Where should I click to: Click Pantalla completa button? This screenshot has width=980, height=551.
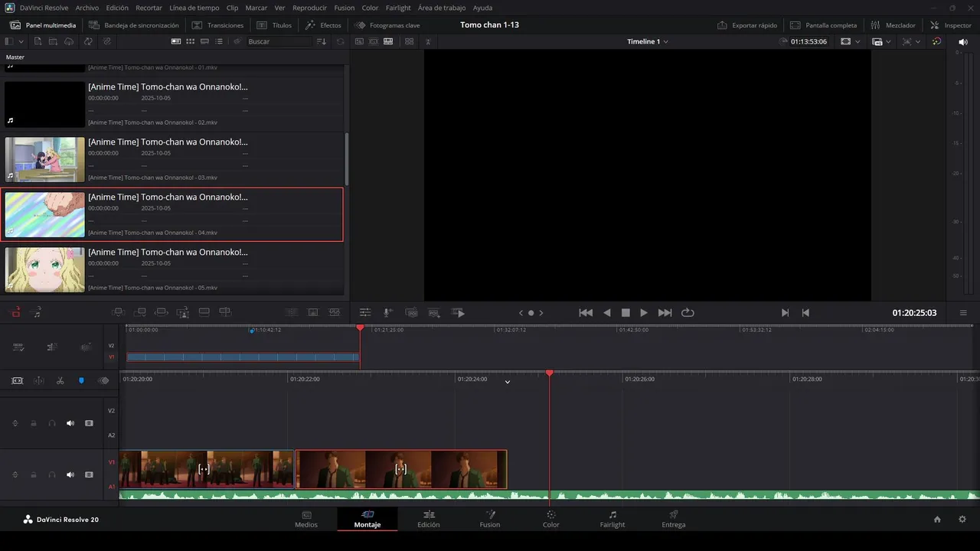(823, 25)
